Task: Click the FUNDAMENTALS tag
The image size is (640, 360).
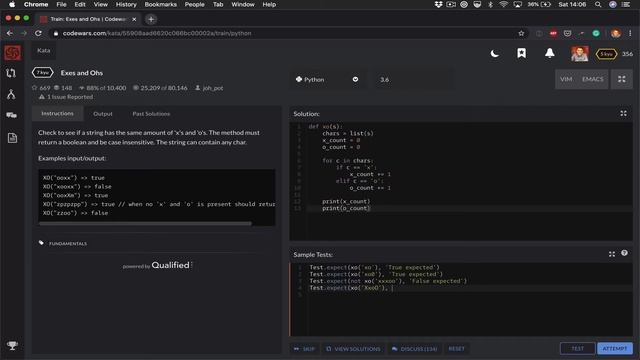Action: tap(68, 244)
